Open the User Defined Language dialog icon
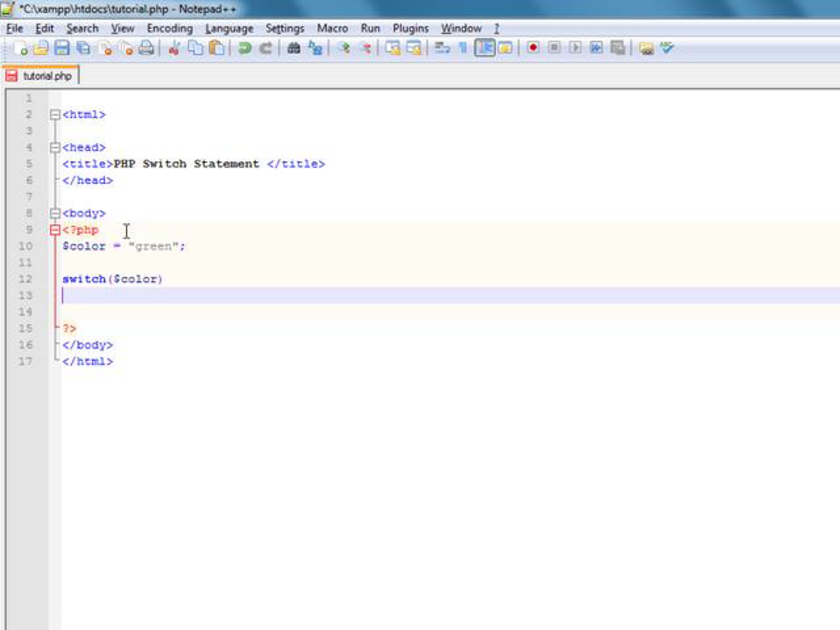840x630 pixels. tap(505, 48)
